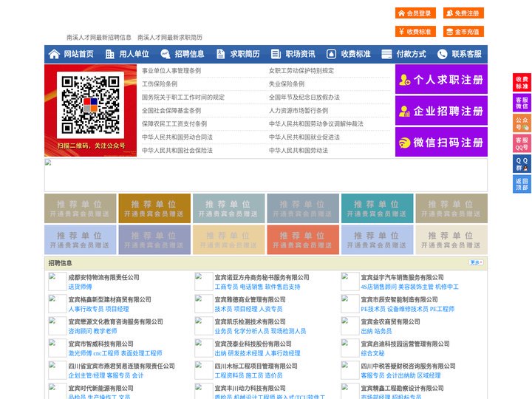This screenshot has width=532, height=399.
Task: Click 更多 in the 招聘信息 header
Action: point(476,262)
